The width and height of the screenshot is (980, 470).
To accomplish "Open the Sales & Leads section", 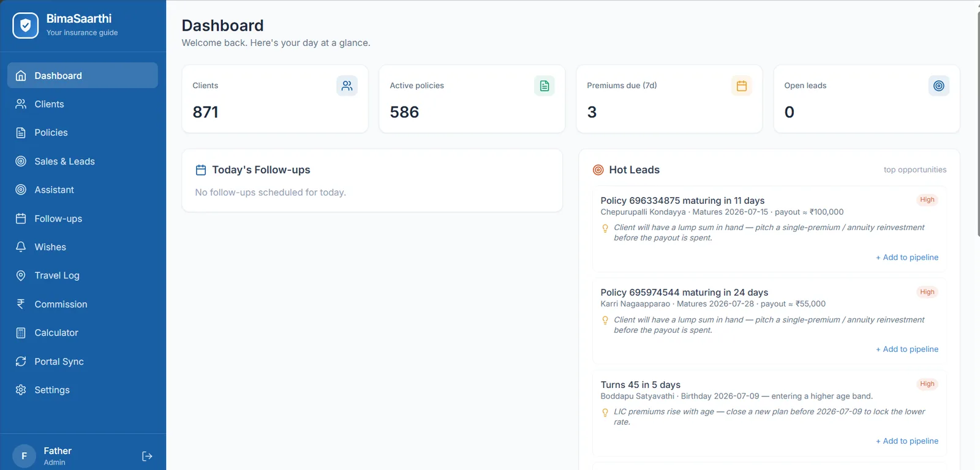I will pyautogui.click(x=83, y=161).
